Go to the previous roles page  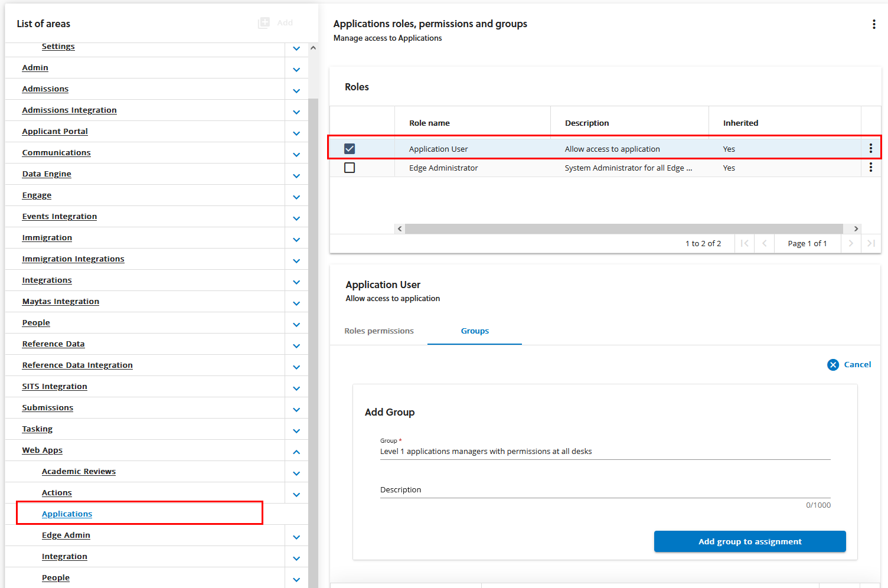[765, 243]
